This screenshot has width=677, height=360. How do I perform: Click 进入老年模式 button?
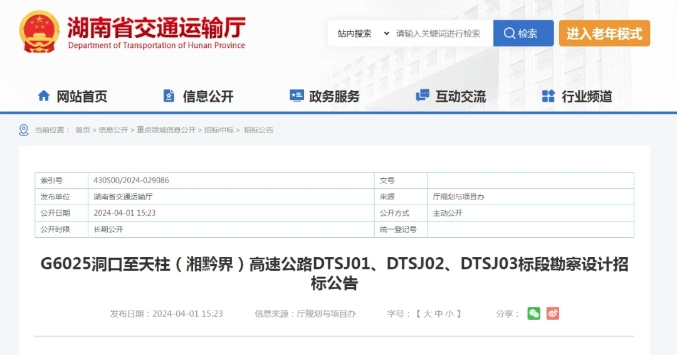coord(604,33)
